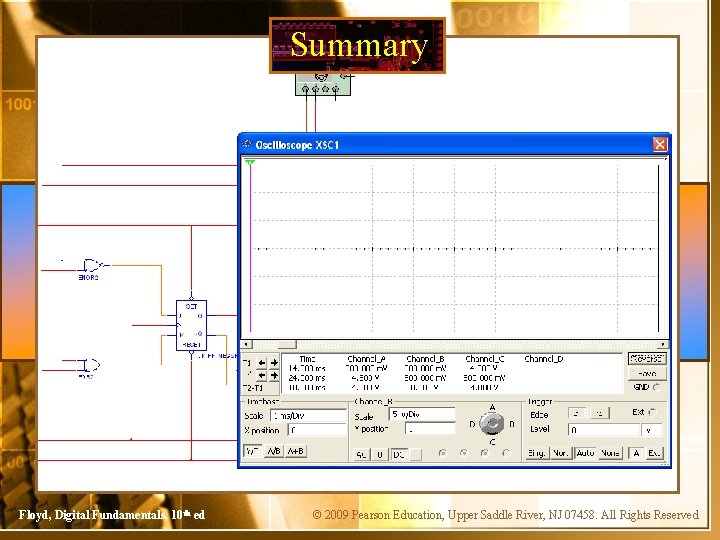Select 0 coupling for the channel
Screen dimensions: 720x540
[x=380, y=454]
